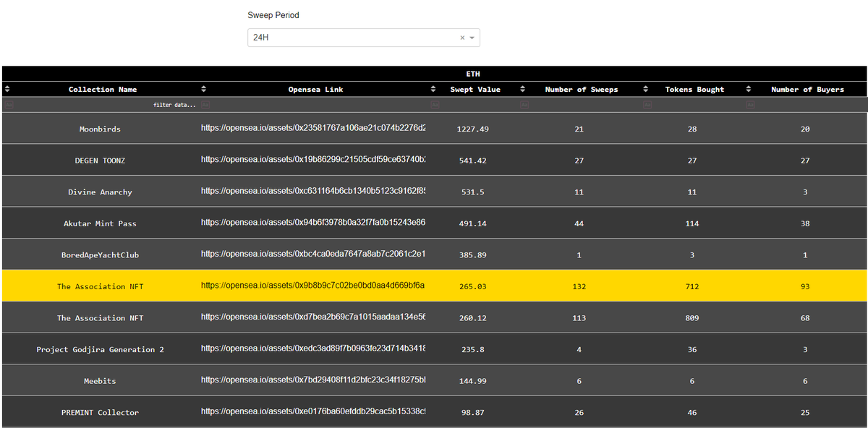Select the Project Godjira Generation 2 cell
This screenshot has height=428, width=868.
[100, 349]
